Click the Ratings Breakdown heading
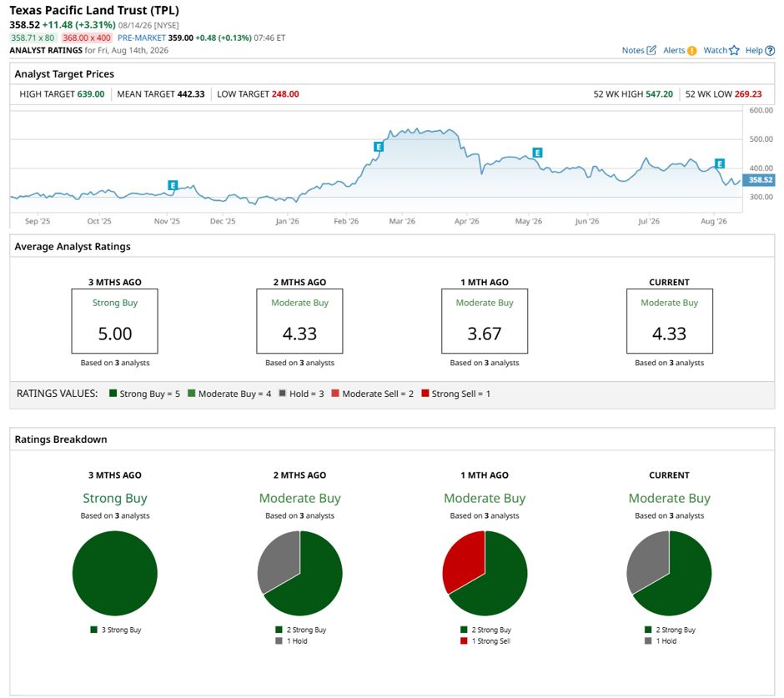Screen dimensions: 784x698 tap(61, 439)
